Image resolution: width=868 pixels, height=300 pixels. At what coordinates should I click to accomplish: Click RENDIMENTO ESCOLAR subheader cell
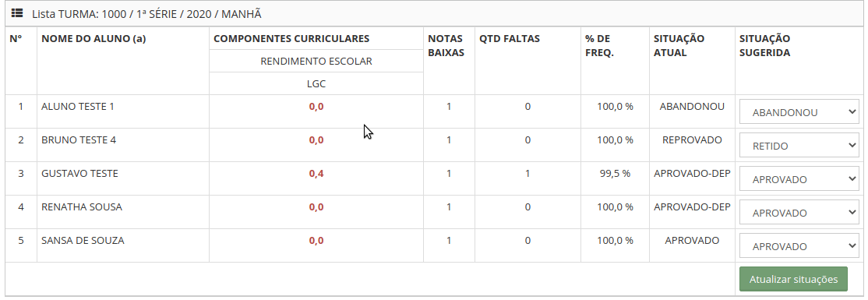coord(316,61)
